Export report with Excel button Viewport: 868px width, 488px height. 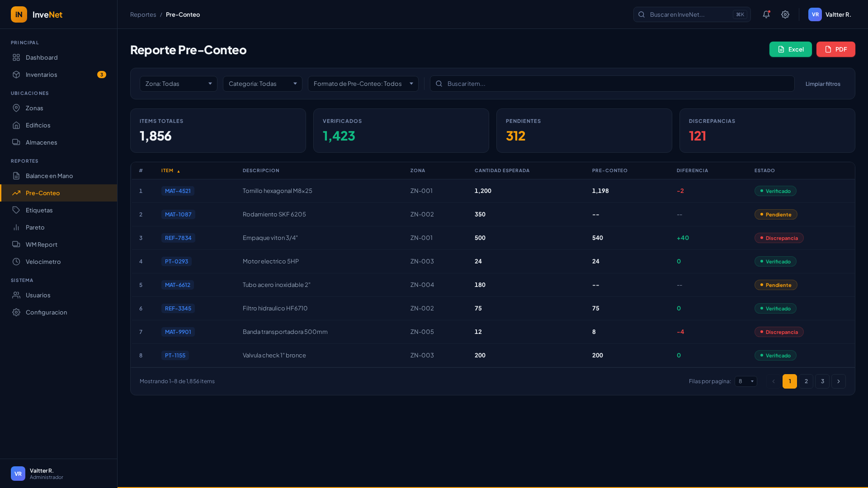pyautogui.click(x=790, y=49)
